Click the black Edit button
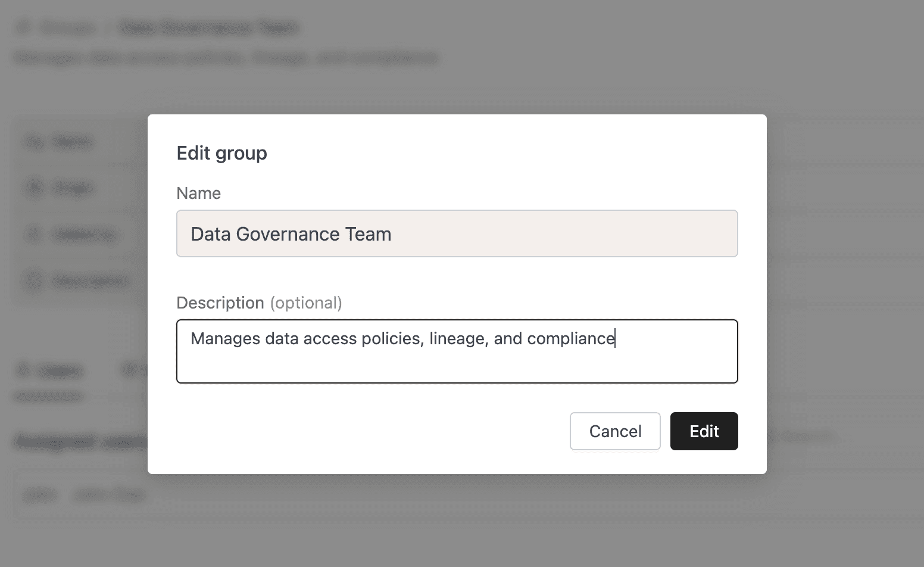The height and width of the screenshot is (567, 924). [x=704, y=431]
